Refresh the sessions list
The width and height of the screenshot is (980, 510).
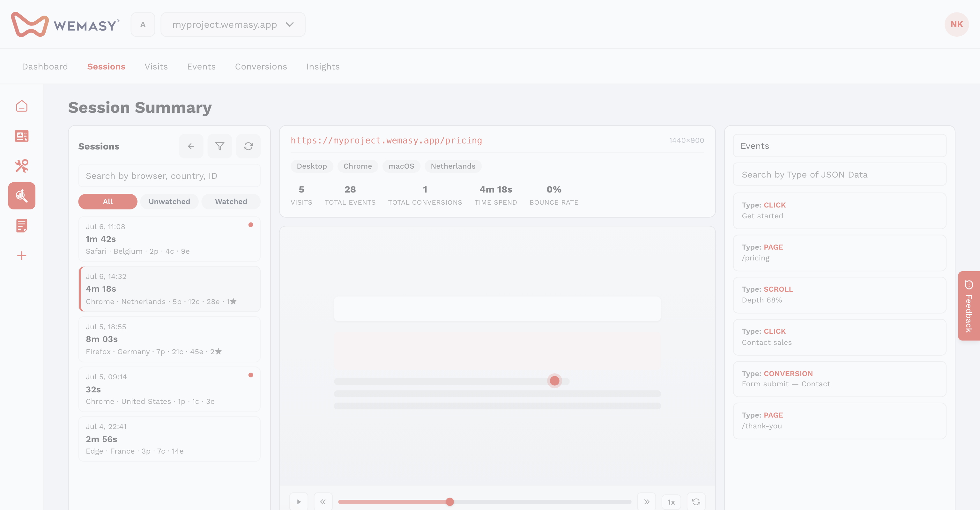(249, 146)
